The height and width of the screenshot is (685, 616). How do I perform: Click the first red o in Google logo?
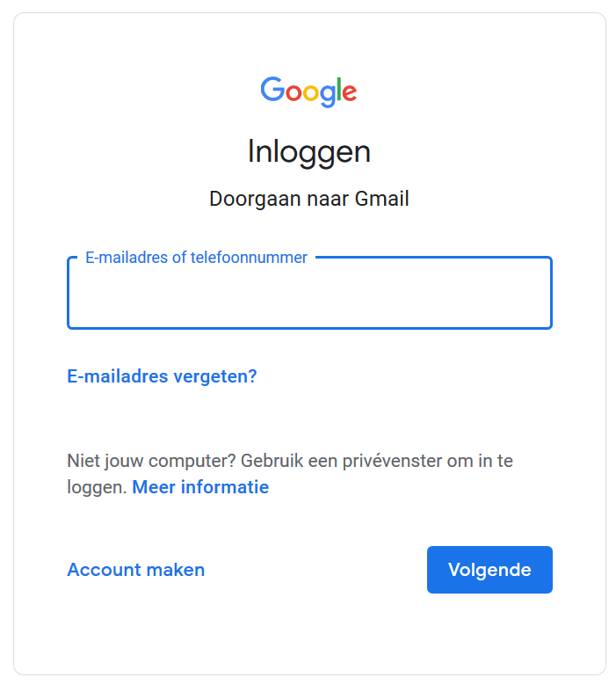pyautogui.click(x=293, y=93)
